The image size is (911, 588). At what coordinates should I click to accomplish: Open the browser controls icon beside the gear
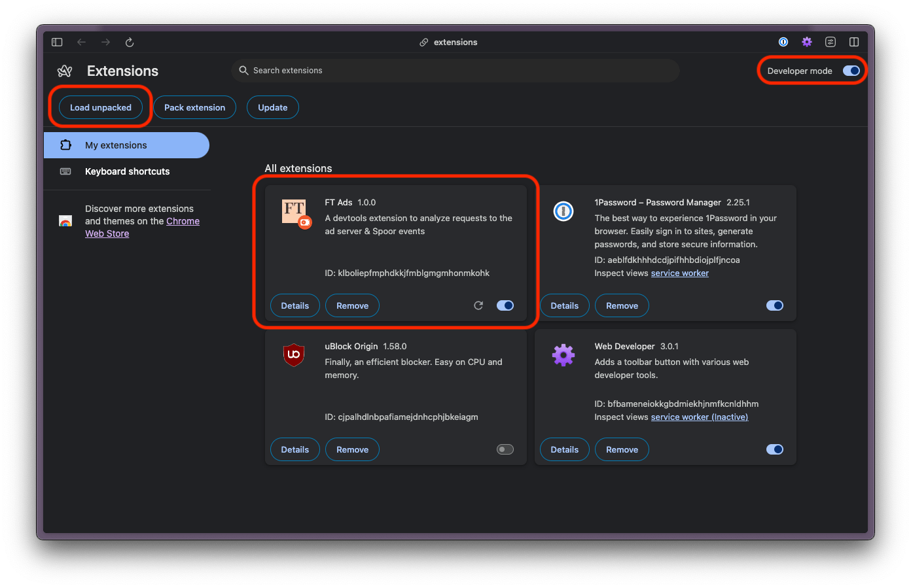pos(831,42)
